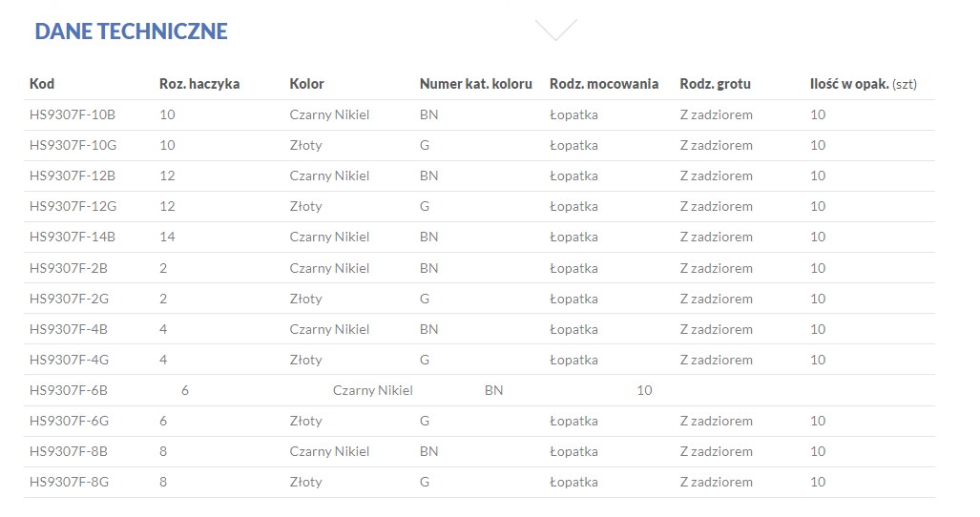Image resolution: width=980 pixels, height=517 pixels.
Task: Click product code HS9307F-4B
Action: 69,329
